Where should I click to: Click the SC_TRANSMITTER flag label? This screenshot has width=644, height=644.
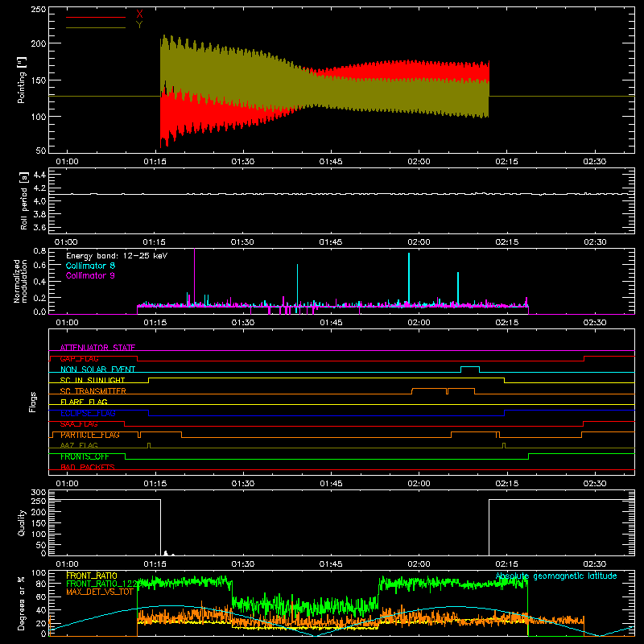(93, 391)
